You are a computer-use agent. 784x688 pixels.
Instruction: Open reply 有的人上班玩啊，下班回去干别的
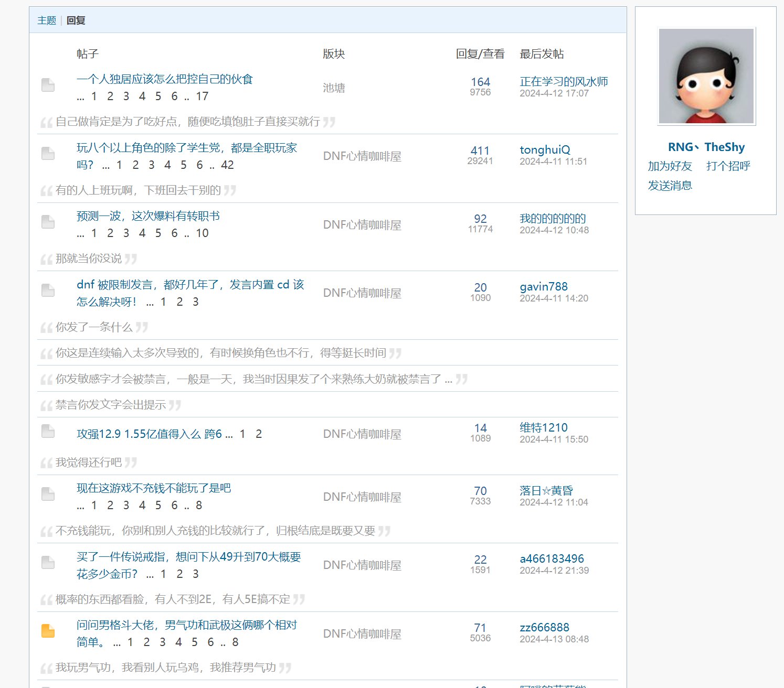click(x=138, y=190)
